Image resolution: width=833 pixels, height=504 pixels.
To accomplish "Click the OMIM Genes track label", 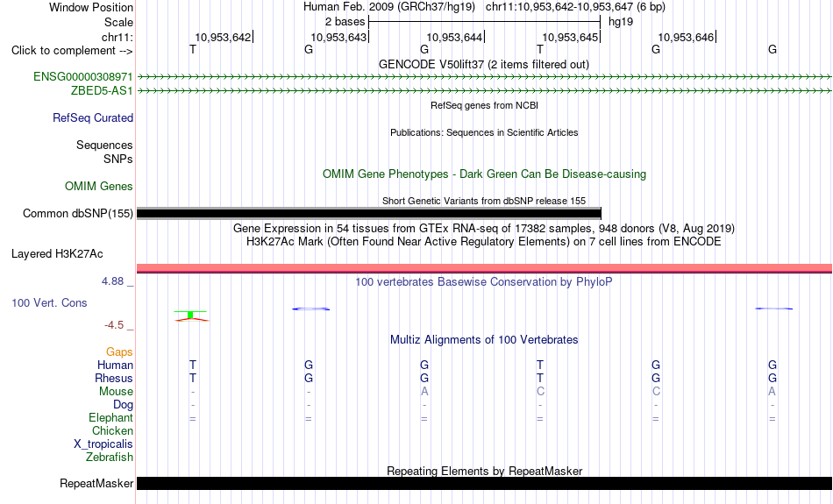I will tap(99, 187).
